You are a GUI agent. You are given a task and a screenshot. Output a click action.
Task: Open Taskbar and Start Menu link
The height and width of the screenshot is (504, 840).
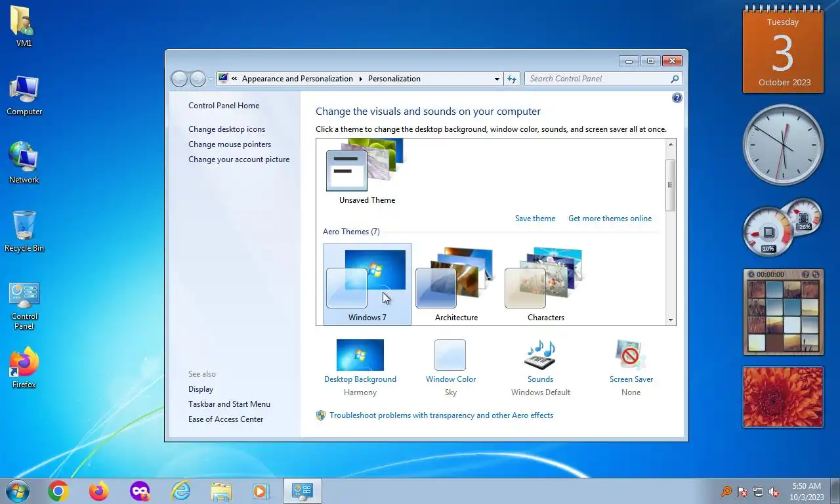[229, 404]
